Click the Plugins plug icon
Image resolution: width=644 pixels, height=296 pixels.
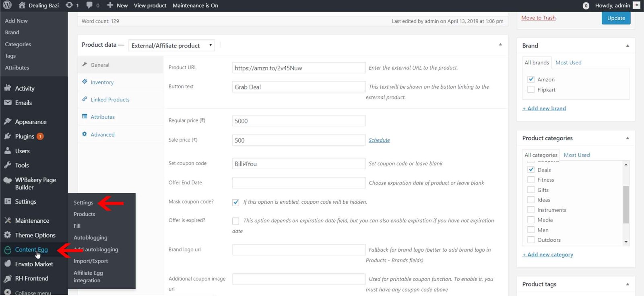coord(8,136)
